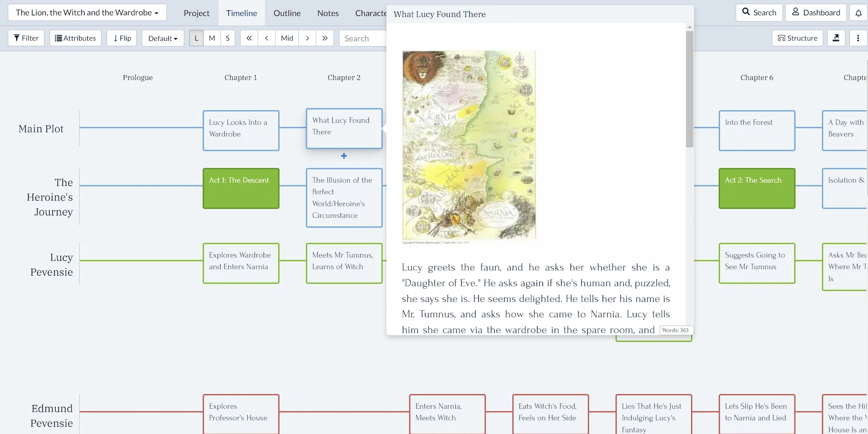Click the timeline Search input field
This screenshot has width=868, height=434.
click(363, 38)
